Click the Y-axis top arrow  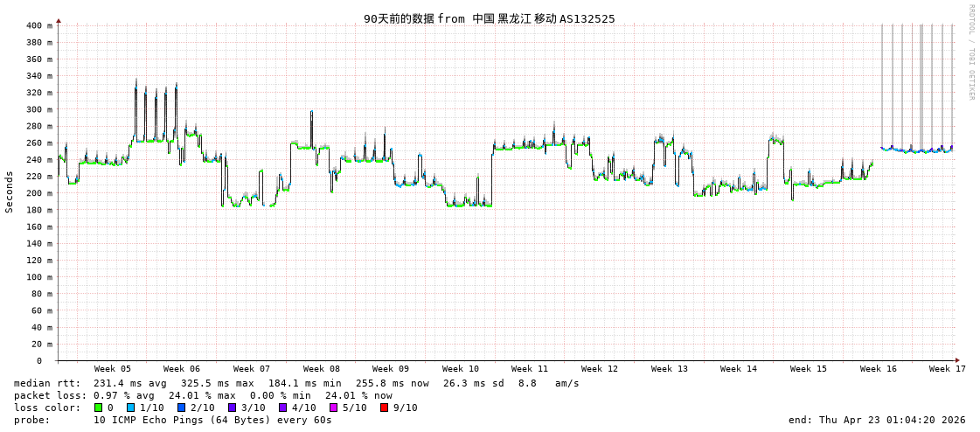tap(59, 20)
